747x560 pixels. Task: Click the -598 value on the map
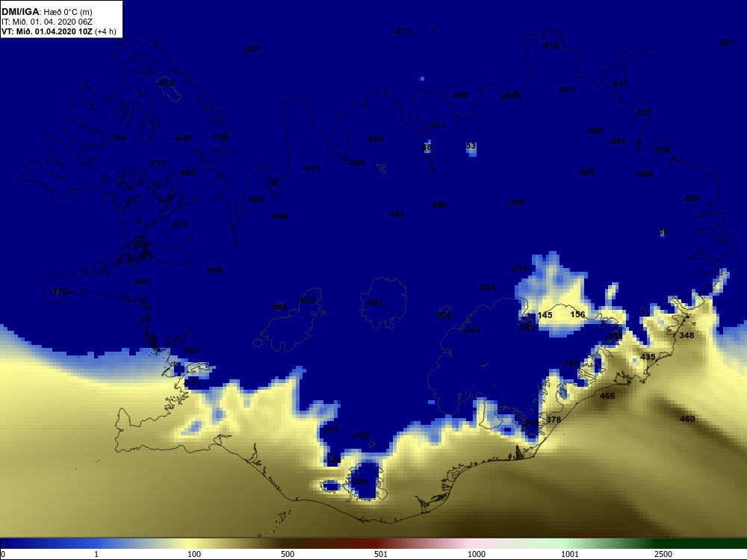tap(279, 217)
